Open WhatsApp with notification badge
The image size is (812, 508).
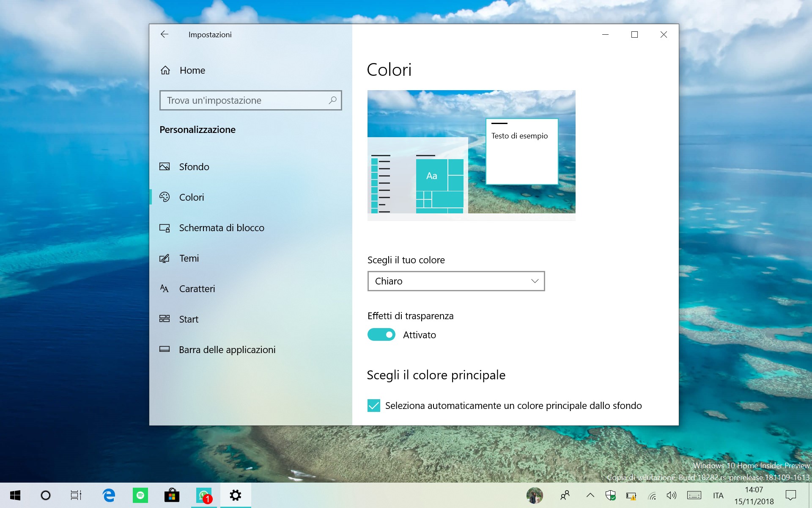tap(204, 495)
